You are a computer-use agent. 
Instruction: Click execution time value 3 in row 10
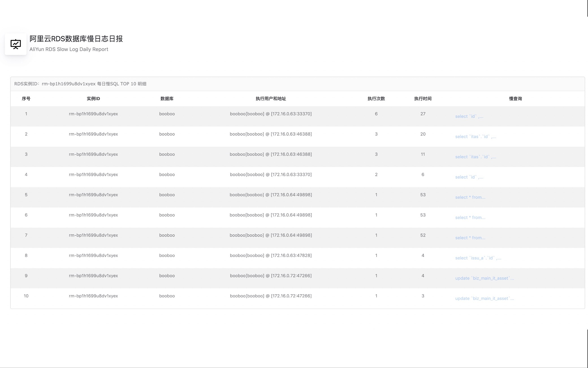(x=423, y=296)
